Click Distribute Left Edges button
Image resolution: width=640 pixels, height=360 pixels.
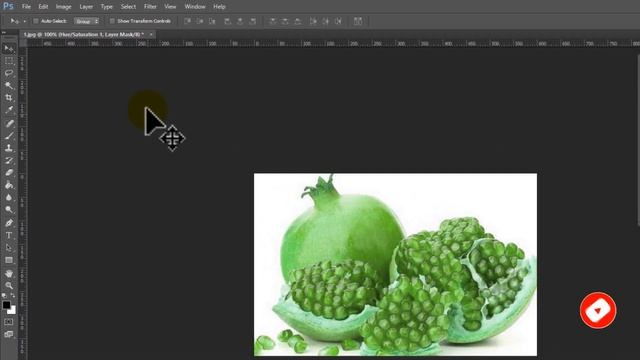(313, 21)
